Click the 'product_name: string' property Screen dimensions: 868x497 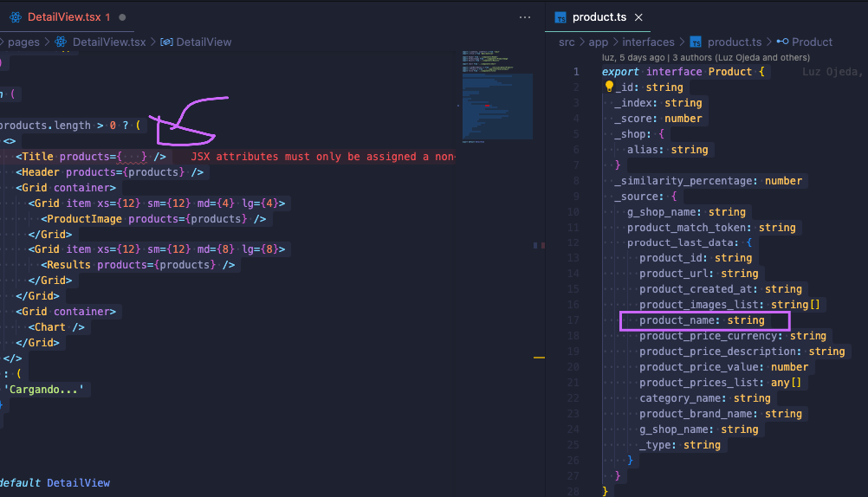(702, 319)
